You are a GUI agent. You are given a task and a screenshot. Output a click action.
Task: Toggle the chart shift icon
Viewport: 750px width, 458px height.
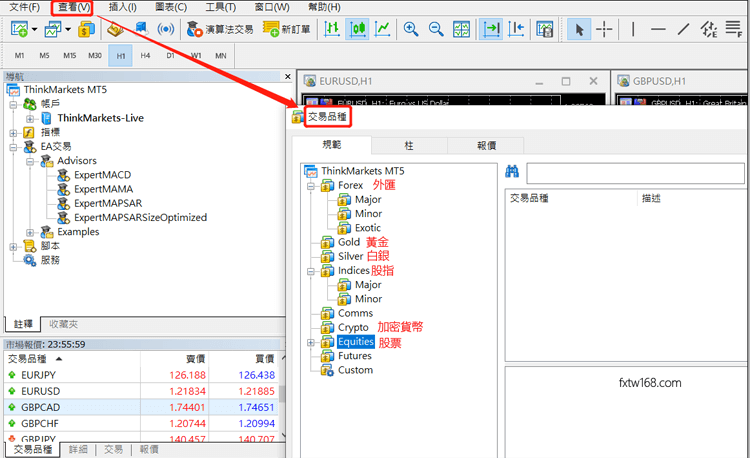click(x=517, y=30)
